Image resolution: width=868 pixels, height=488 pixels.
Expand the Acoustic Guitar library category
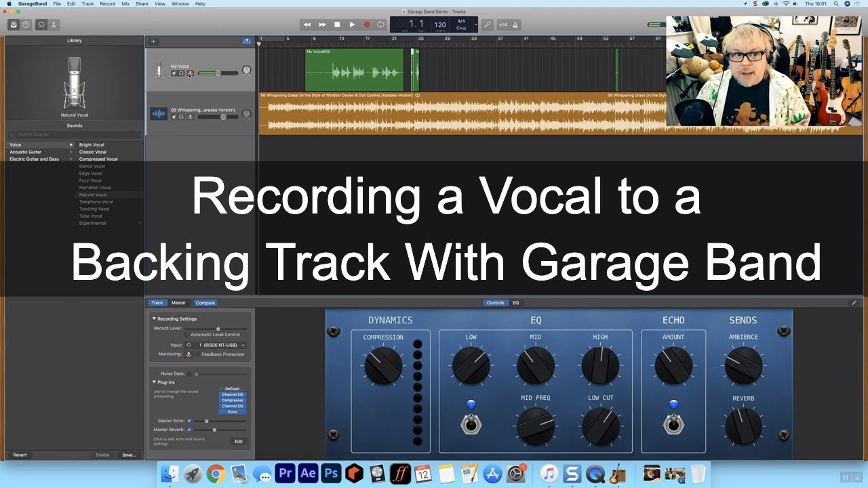click(x=71, y=152)
